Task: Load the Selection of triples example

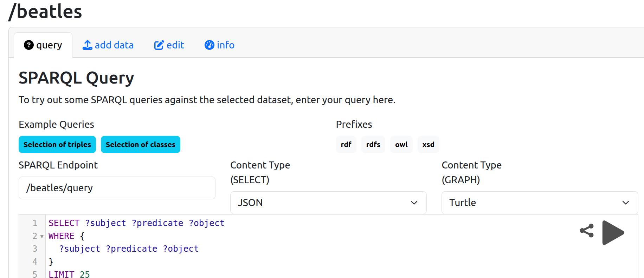Action: click(x=57, y=145)
